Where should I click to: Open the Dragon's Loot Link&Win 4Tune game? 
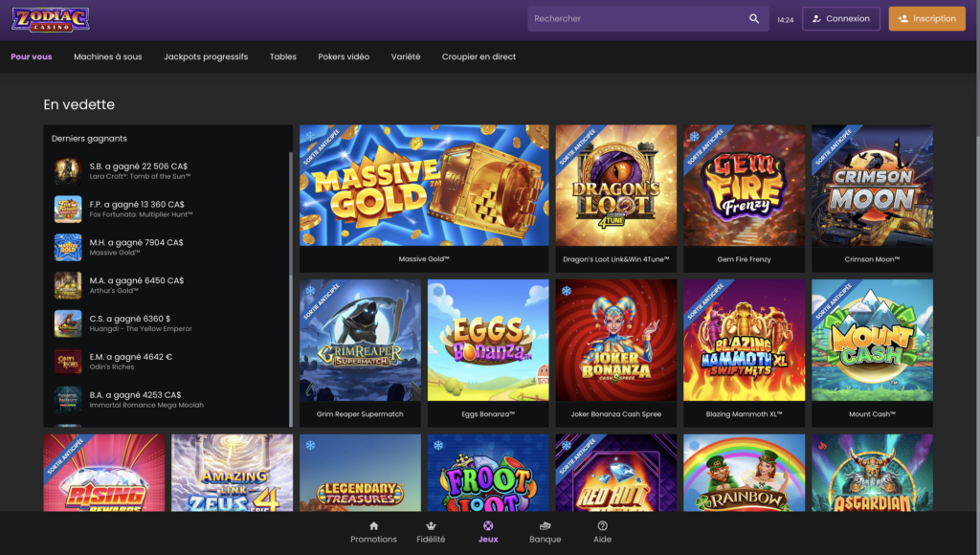coord(615,198)
